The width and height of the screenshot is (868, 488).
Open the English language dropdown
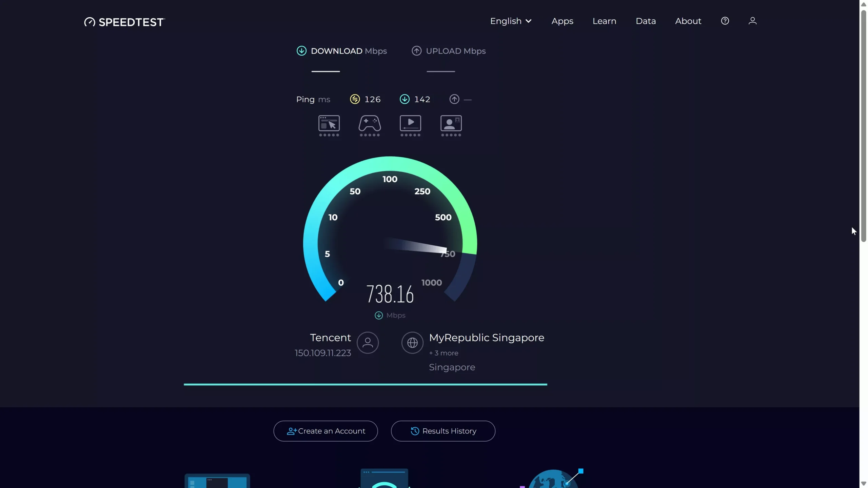coord(511,21)
